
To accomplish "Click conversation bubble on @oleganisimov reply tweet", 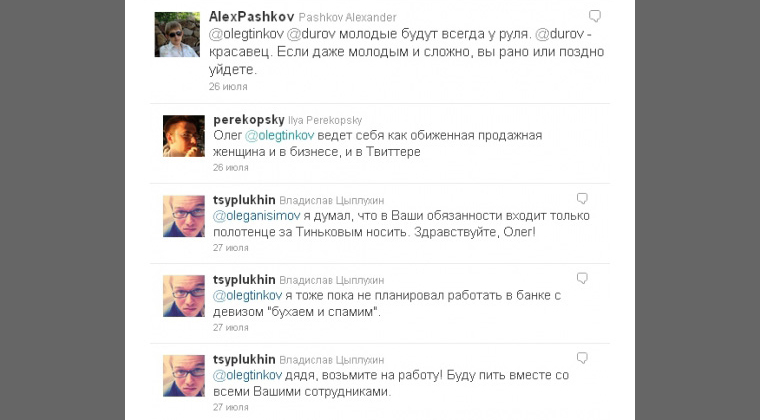I will [x=582, y=198].
